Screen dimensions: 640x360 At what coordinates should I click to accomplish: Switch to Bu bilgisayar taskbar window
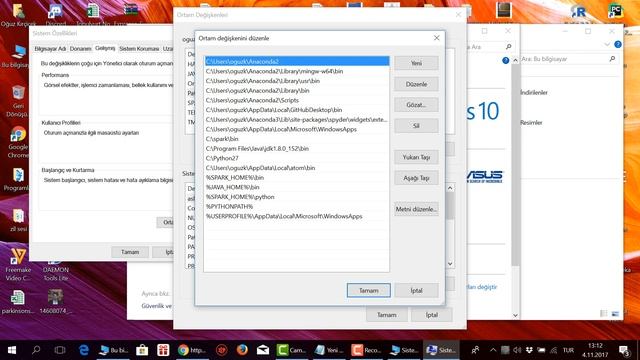coord(114,350)
